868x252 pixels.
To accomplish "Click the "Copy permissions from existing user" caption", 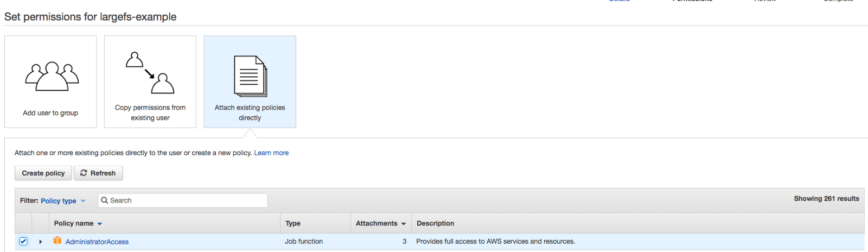I will click(150, 112).
